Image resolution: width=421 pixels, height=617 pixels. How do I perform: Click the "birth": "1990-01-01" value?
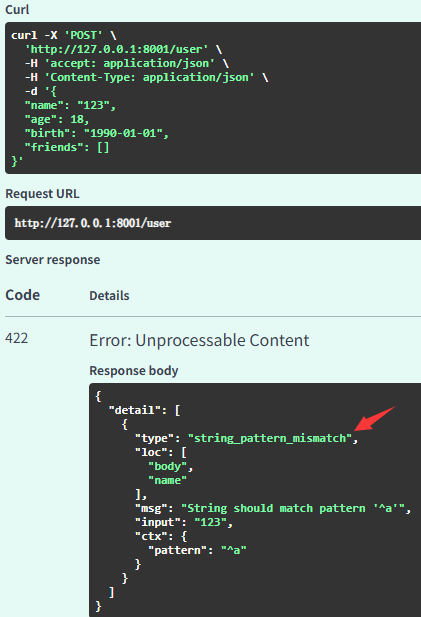(x=126, y=133)
